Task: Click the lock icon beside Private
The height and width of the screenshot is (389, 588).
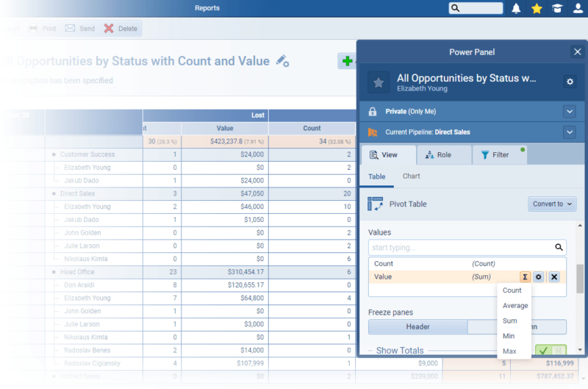Action: click(373, 112)
